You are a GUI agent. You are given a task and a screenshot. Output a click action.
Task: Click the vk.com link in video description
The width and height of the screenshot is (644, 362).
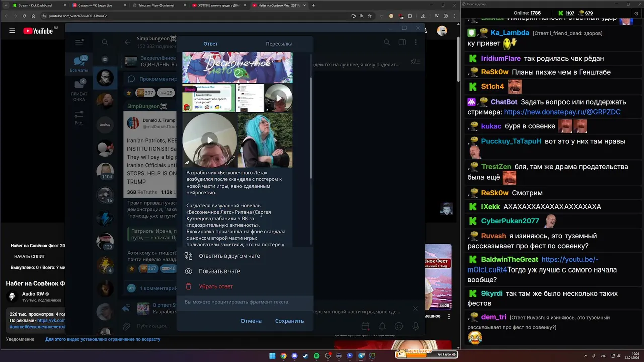[51, 320]
